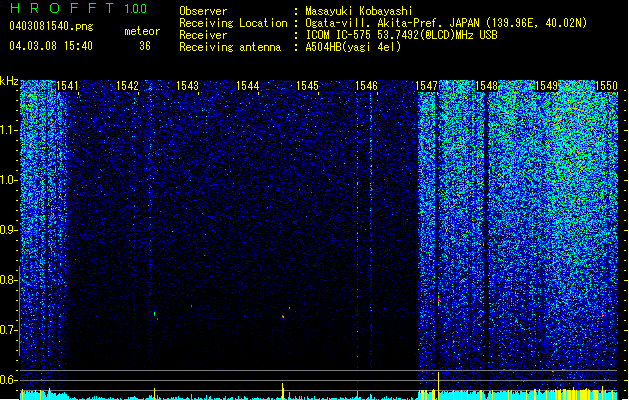Click the meteor count value 36
This screenshot has height=400, width=629.
coord(145,46)
